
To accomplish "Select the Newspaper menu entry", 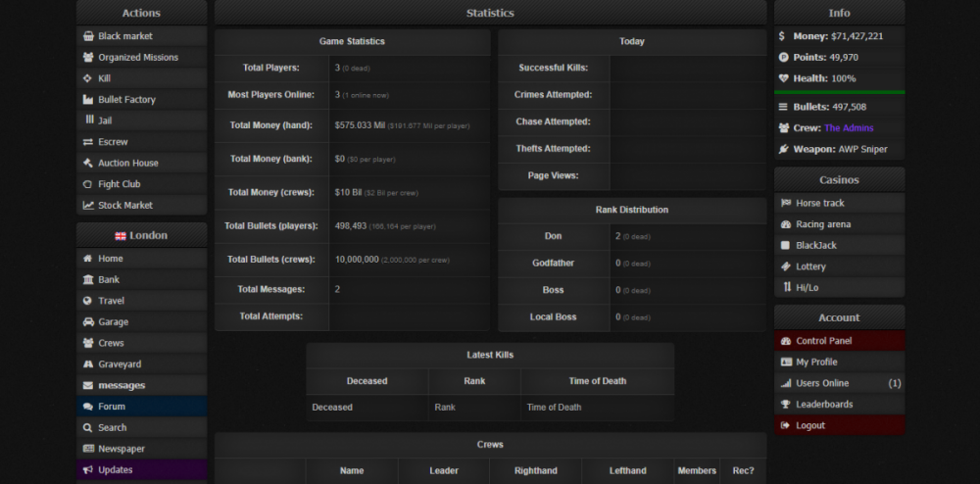I will click(142, 449).
